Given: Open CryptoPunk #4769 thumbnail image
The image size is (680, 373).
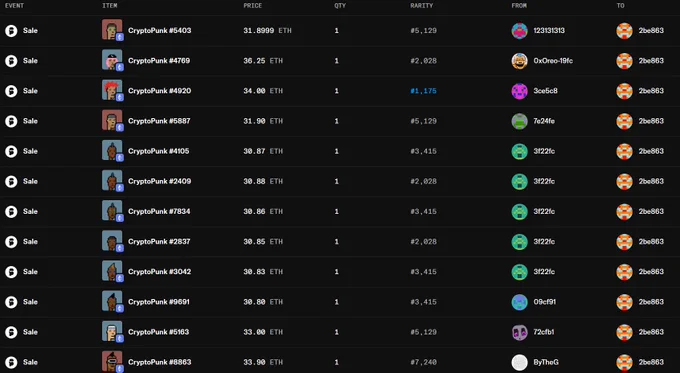Looking at the screenshot, I should click(112, 60).
